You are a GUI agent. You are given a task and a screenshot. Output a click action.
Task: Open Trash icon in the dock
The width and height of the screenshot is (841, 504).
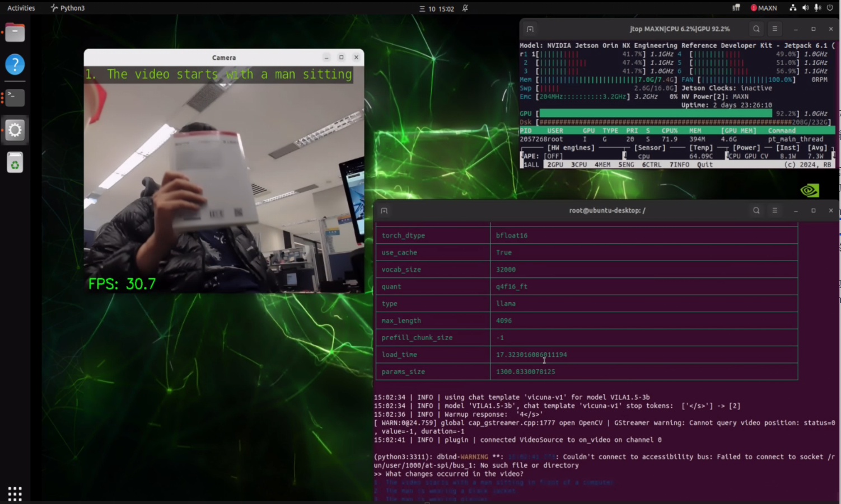pos(15,163)
